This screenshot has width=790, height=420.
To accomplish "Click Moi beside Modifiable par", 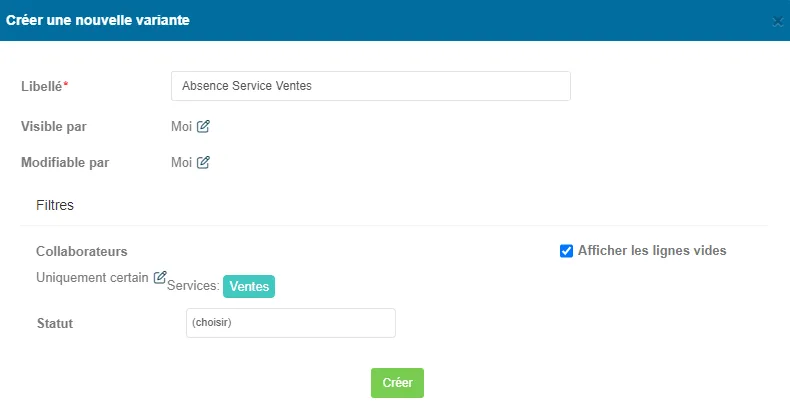I will [181, 162].
